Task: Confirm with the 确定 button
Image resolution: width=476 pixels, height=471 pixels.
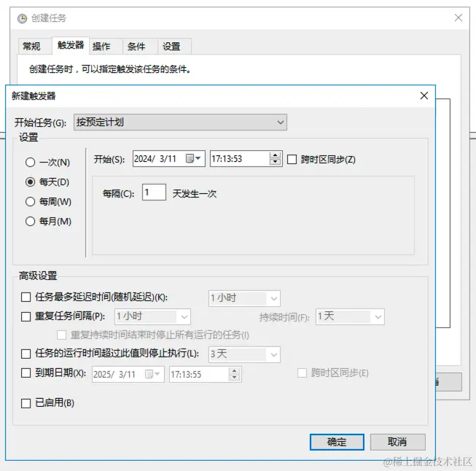Action: [337, 442]
